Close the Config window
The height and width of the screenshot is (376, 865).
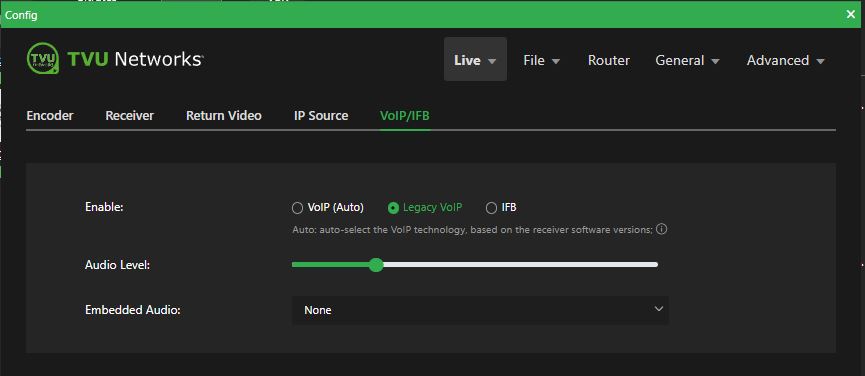(x=851, y=14)
